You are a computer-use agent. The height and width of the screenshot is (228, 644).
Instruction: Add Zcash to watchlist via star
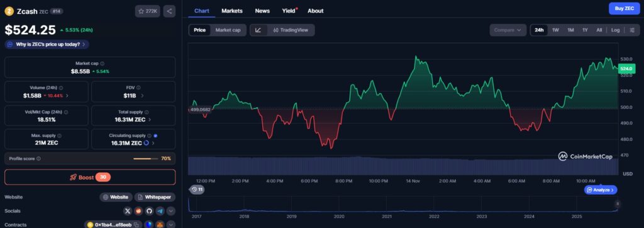(x=147, y=11)
